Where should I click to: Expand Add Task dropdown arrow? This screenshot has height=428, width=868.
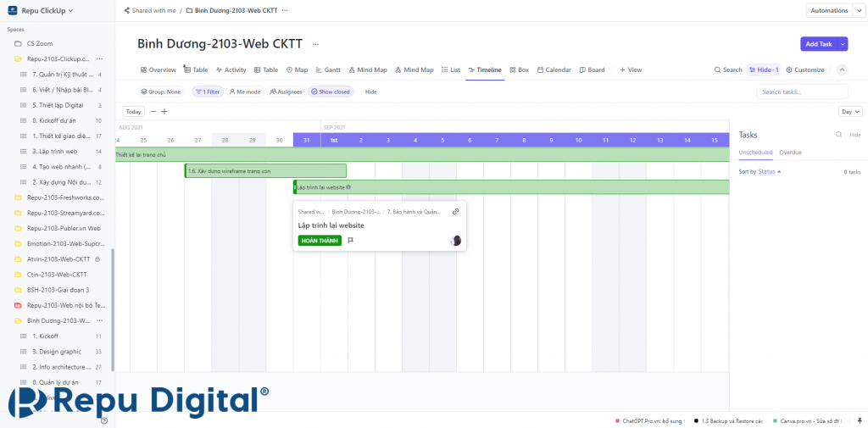[843, 44]
